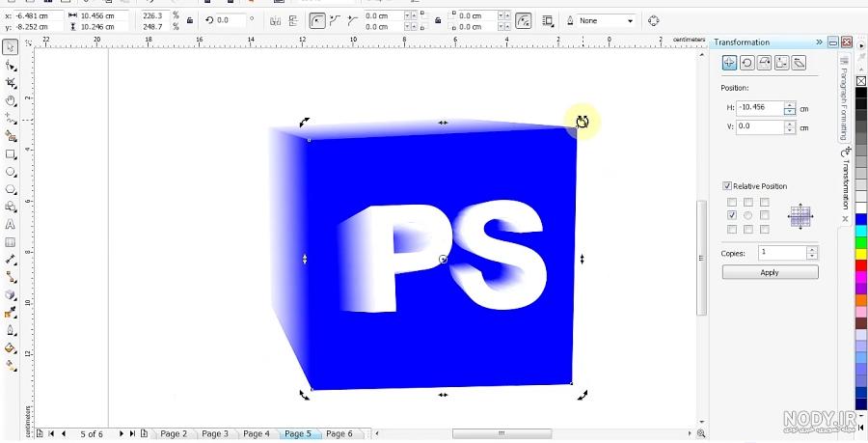Image resolution: width=868 pixels, height=443 pixels.
Task: Open the Outline pen tool
Action: [10, 331]
